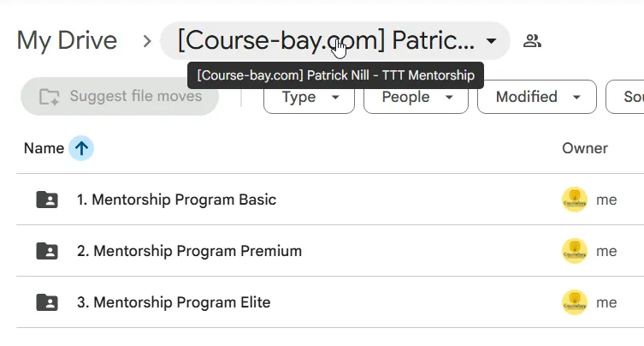The height and width of the screenshot is (346, 644).
Task: Go to My Drive in breadcrumb
Action: (67, 41)
